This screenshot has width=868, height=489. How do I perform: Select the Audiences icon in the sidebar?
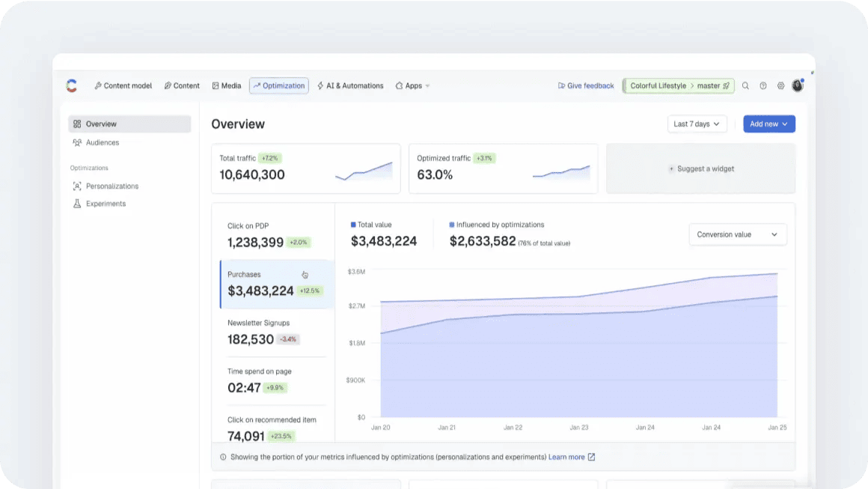click(77, 142)
